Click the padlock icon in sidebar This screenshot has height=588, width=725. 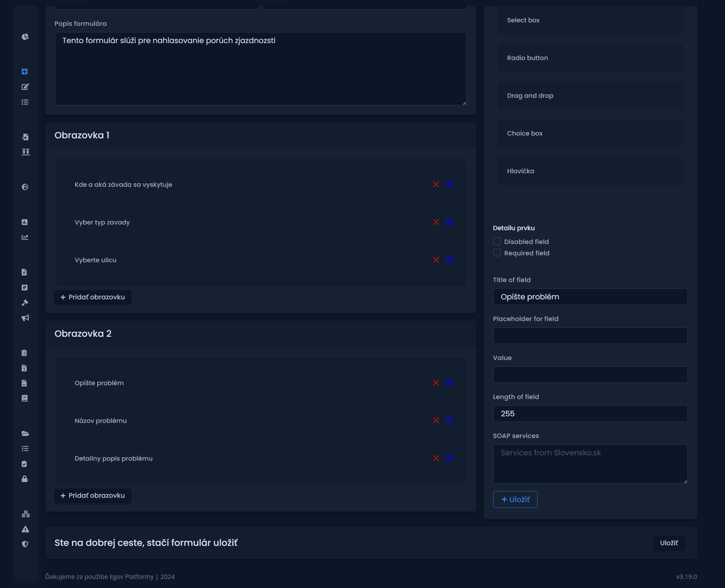tap(25, 479)
